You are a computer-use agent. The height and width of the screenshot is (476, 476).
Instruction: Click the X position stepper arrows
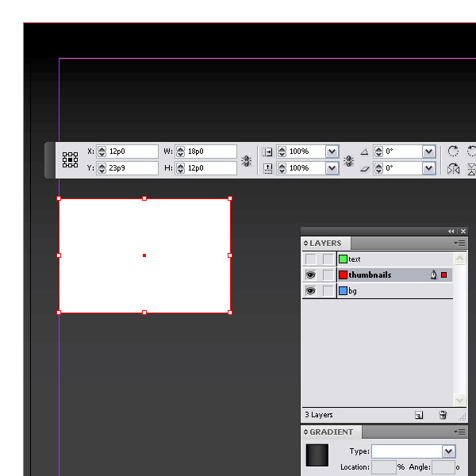coord(102,152)
